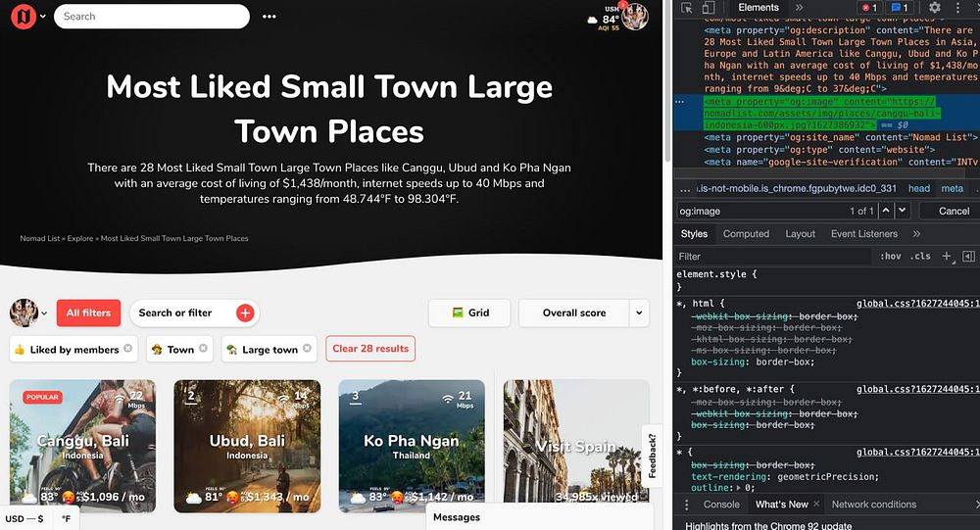Cancel the DevTools search
Image resolution: width=980 pixels, height=530 pixels.
[954, 211]
